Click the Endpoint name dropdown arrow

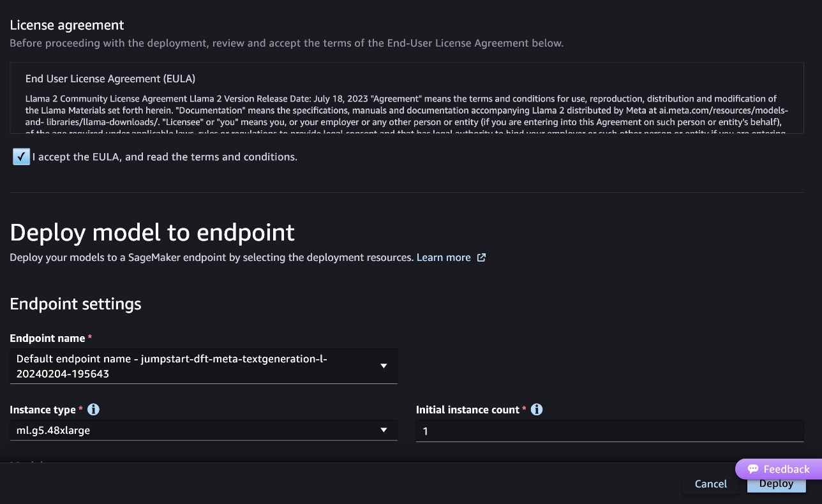tap(384, 366)
